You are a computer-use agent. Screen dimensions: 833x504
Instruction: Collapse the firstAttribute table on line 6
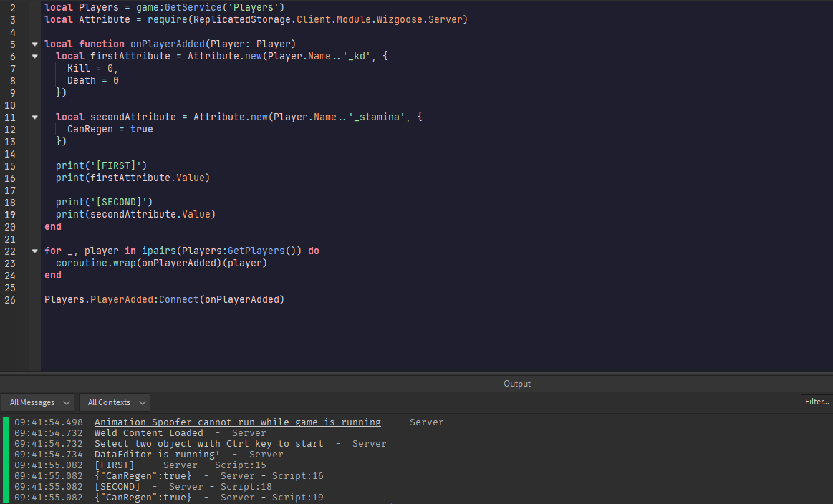point(34,56)
